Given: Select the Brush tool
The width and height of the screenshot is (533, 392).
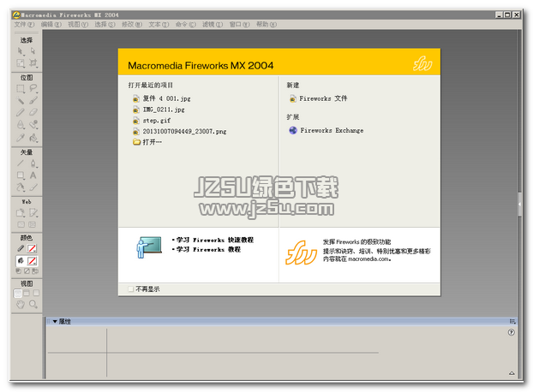Looking at the screenshot, I should coord(33,100).
